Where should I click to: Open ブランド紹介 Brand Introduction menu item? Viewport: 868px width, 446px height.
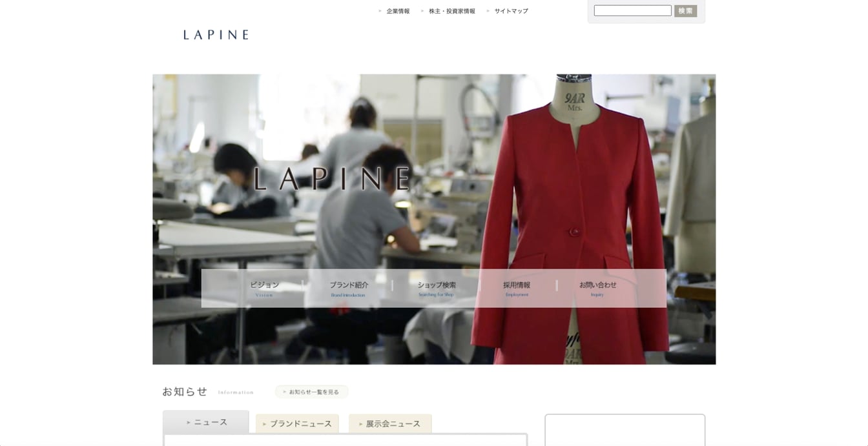coord(349,288)
